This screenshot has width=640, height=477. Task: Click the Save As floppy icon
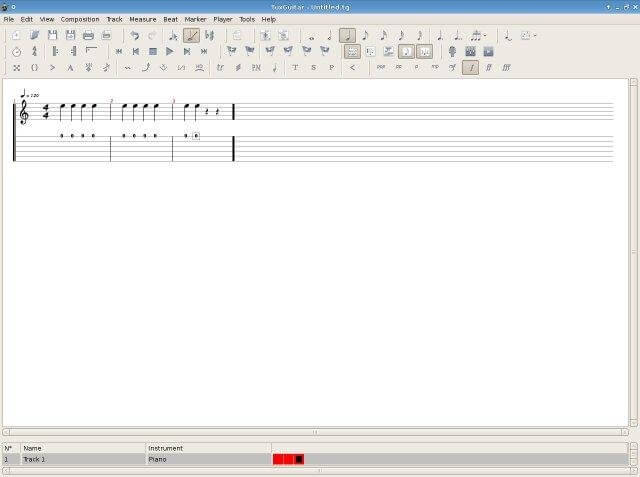[x=70, y=35]
